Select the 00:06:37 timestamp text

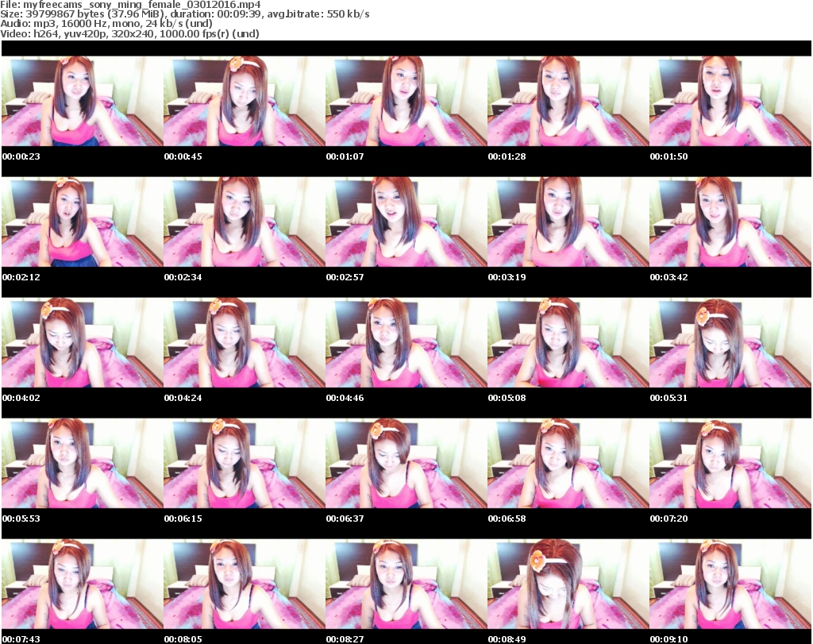click(345, 519)
